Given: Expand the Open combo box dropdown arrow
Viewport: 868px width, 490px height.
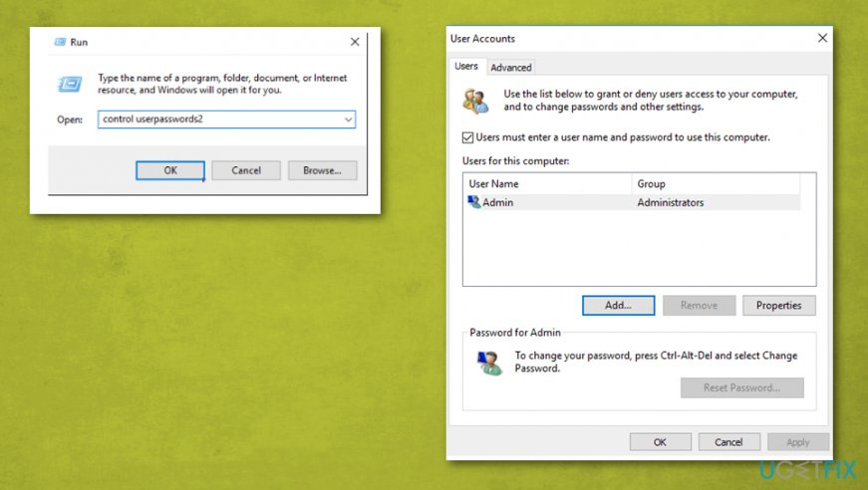Looking at the screenshot, I should 348,119.
